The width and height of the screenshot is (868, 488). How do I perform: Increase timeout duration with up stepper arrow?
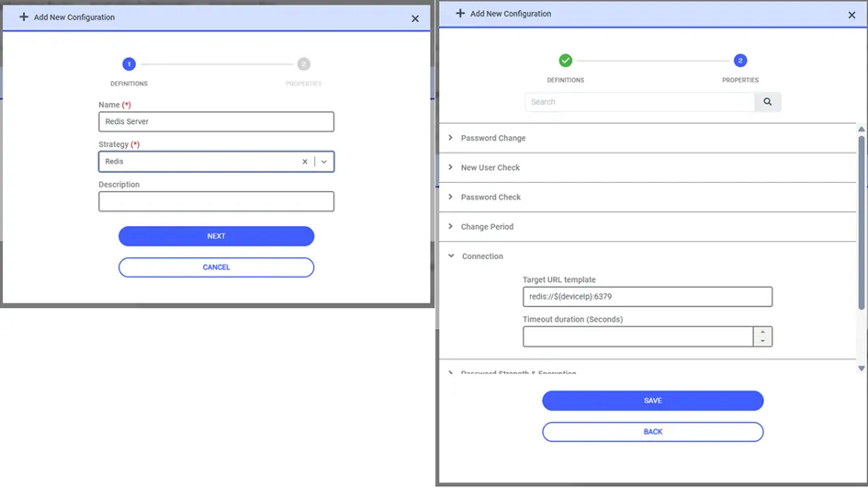pyautogui.click(x=762, y=333)
